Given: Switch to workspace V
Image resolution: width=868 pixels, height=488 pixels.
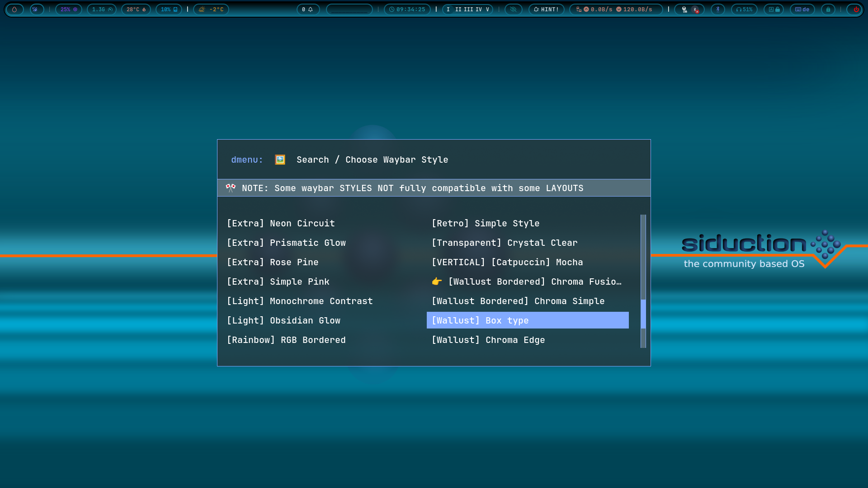Looking at the screenshot, I should [487, 9].
